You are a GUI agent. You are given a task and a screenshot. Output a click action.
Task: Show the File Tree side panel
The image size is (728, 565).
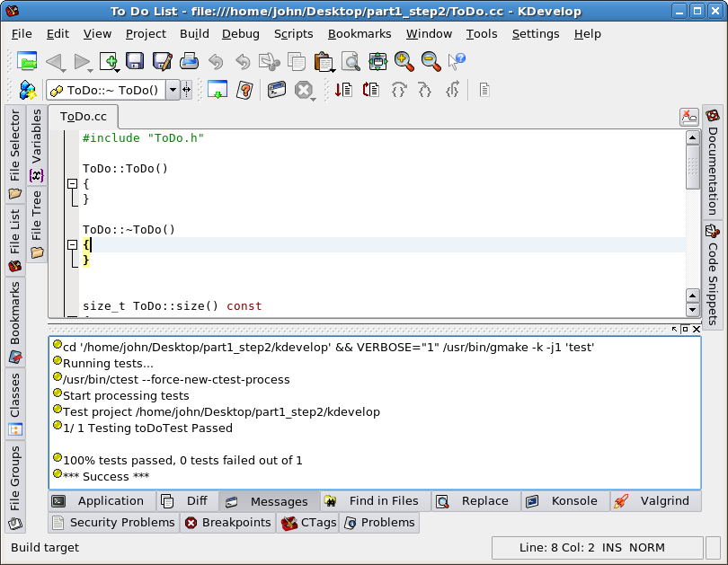[36, 224]
